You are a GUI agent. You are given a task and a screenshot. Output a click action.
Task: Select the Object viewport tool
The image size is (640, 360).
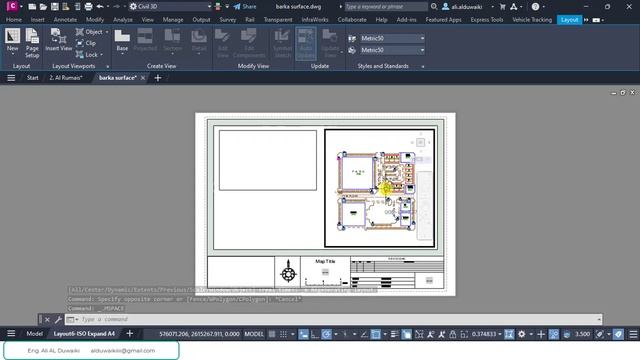point(90,32)
